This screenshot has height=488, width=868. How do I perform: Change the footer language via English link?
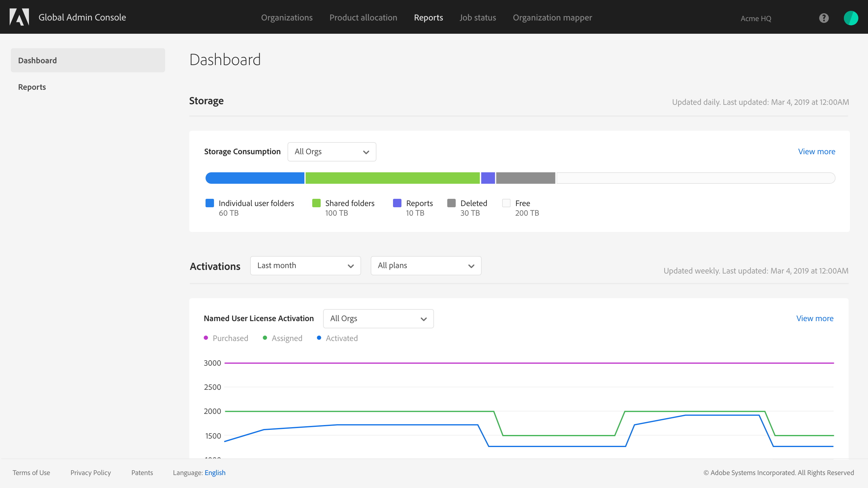[215, 473]
